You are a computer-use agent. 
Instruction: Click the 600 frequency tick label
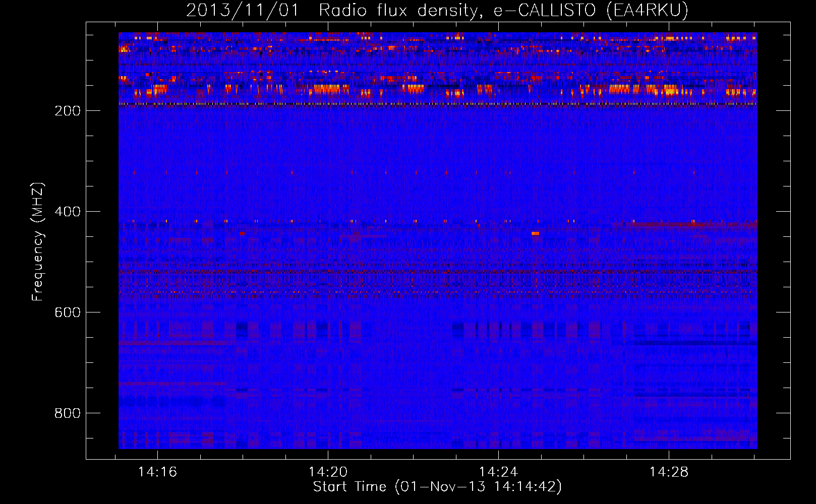point(68,312)
